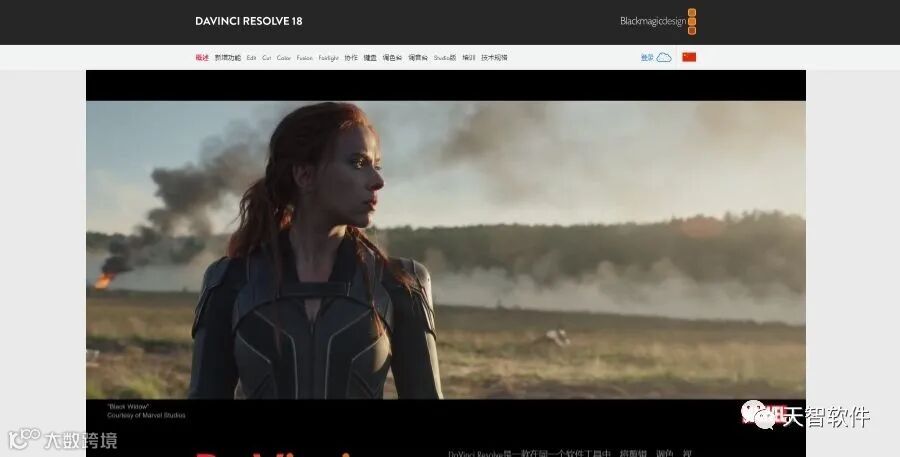Open the Fairlight page tab
Image resolution: width=900 pixels, height=457 pixels.
pyautogui.click(x=329, y=57)
